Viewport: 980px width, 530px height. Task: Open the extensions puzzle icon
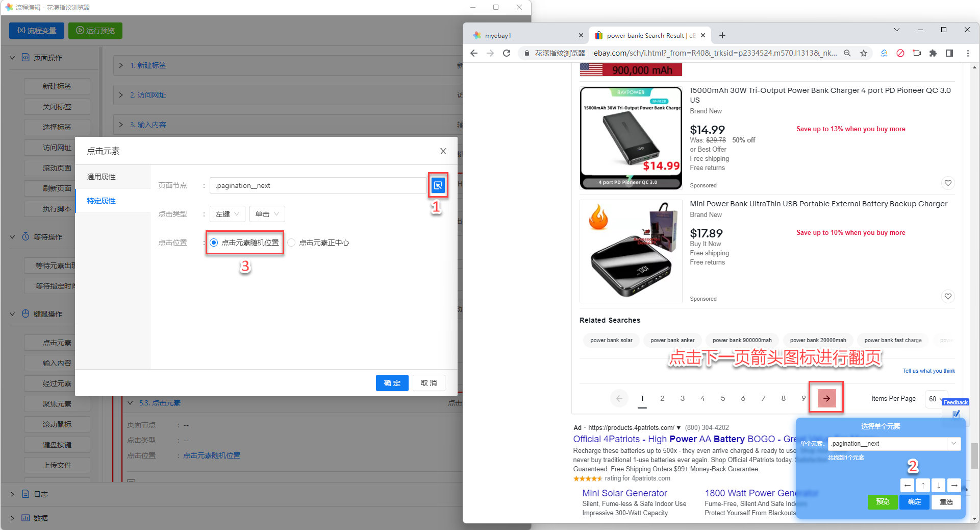[x=933, y=53]
